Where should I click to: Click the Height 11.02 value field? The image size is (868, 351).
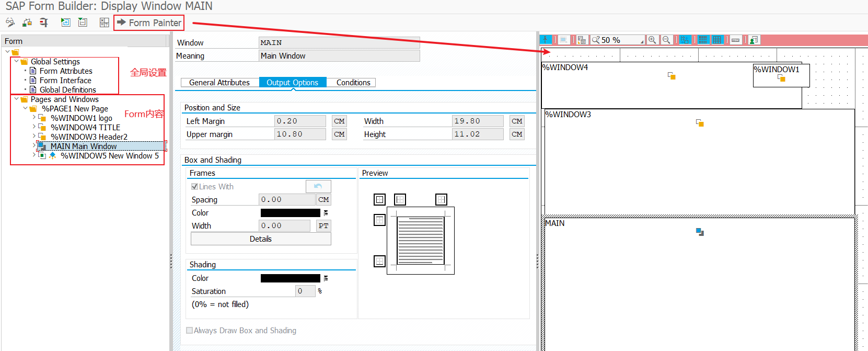[478, 134]
